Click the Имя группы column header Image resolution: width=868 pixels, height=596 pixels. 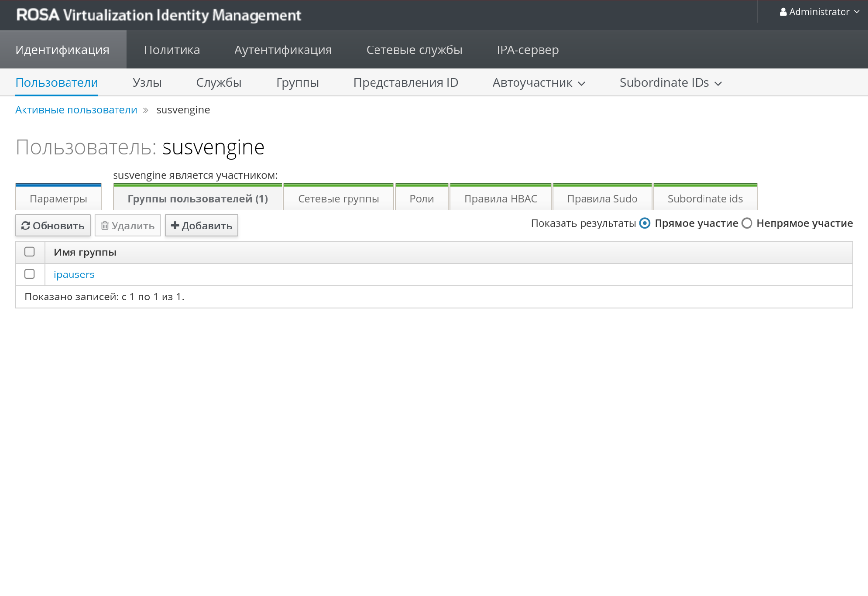click(85, 252)
